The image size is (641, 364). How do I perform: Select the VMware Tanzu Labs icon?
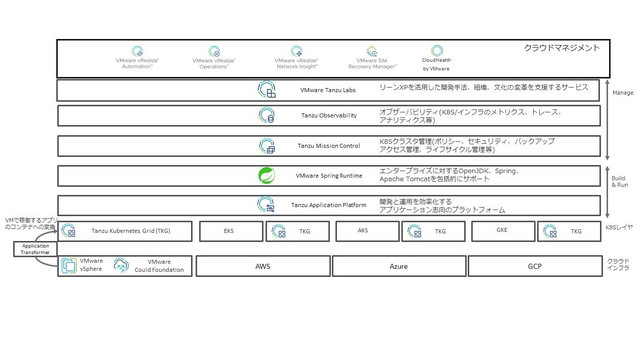(267, 90)
